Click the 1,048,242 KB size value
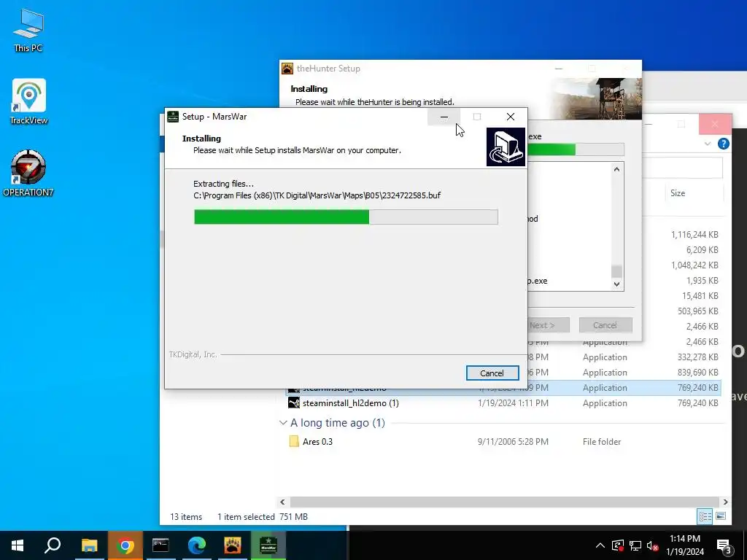This screenshot has width=747, height=560. pyautogui.click(x=694, y=265)
